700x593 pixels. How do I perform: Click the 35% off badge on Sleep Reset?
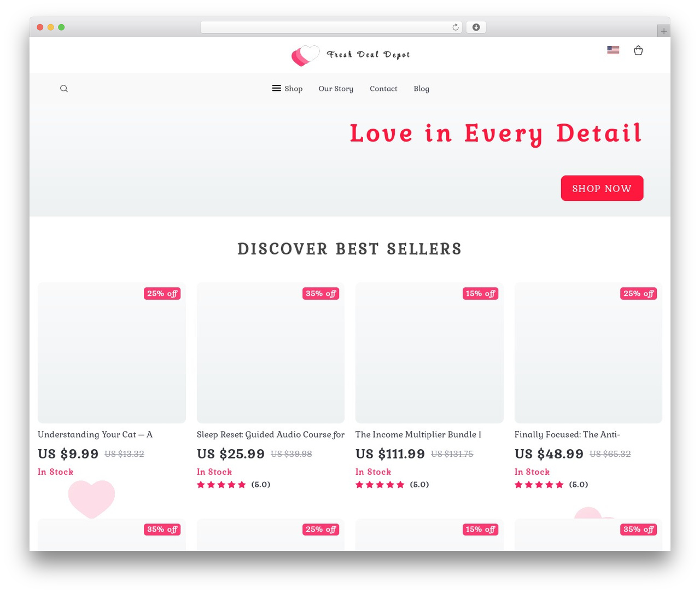pyautogui.click(x=321, y=294)
